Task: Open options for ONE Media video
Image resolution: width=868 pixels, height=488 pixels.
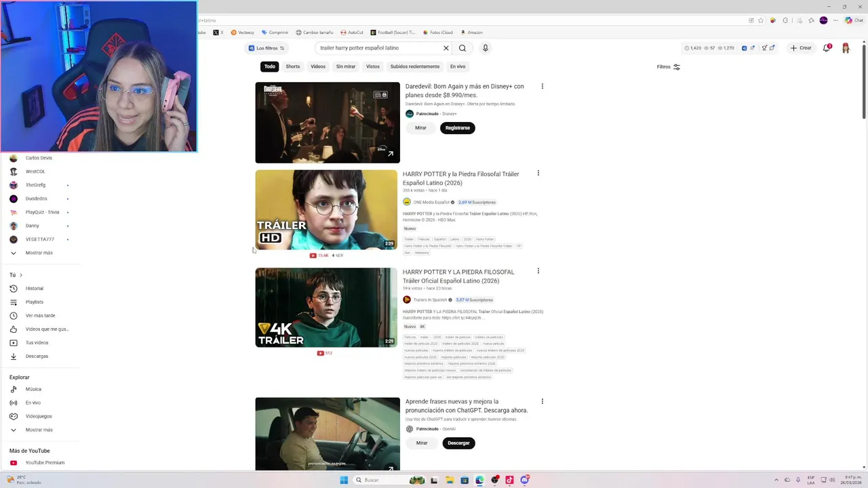Action: pyautogui.click(x=538, y=173)
